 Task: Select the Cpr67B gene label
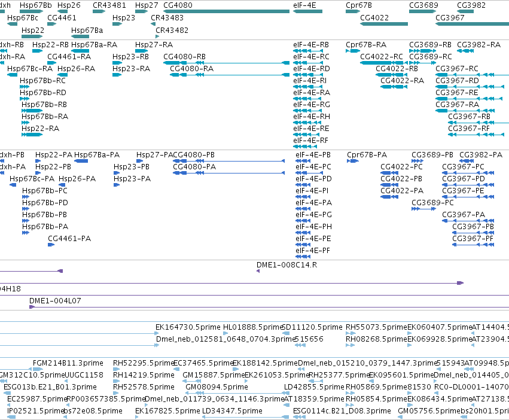[359, 5]
